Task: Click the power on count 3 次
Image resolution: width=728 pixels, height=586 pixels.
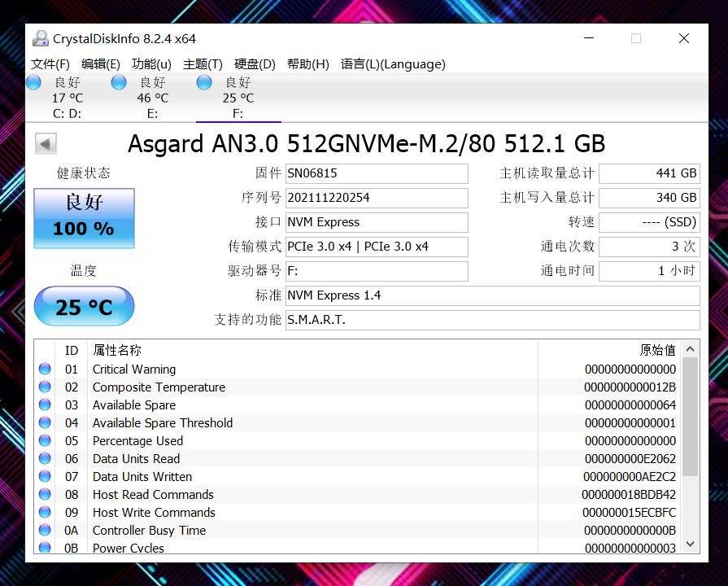Action: pos(649,247)
